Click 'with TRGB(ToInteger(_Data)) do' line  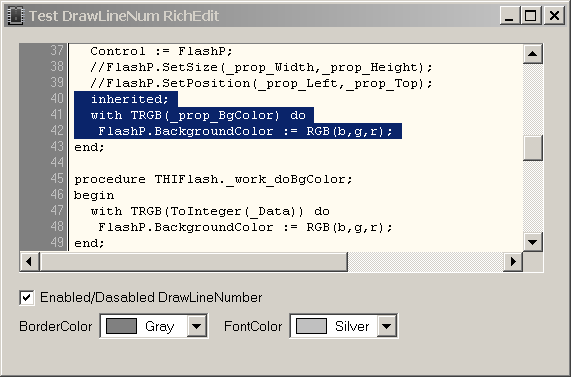pos(210,211)
